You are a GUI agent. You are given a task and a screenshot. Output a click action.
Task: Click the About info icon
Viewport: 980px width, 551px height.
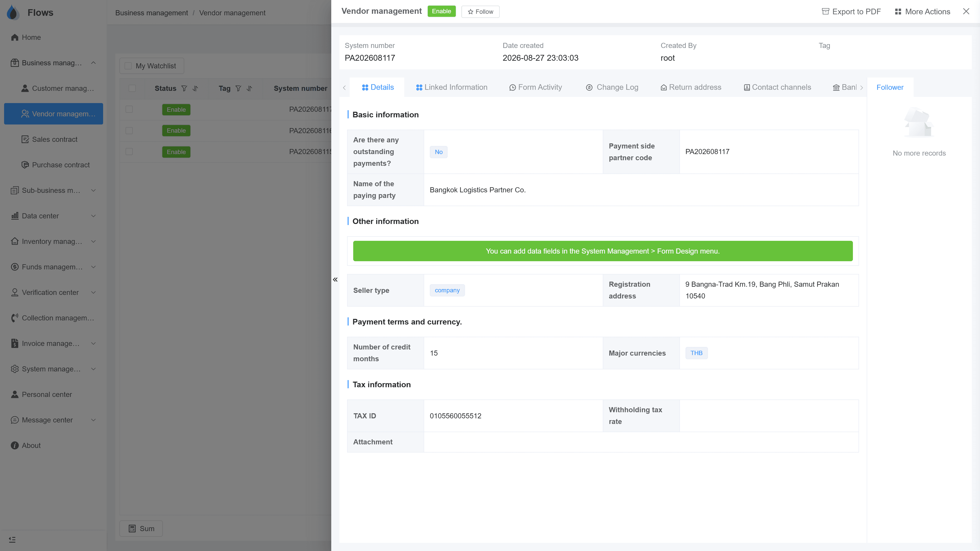[15, 445]
